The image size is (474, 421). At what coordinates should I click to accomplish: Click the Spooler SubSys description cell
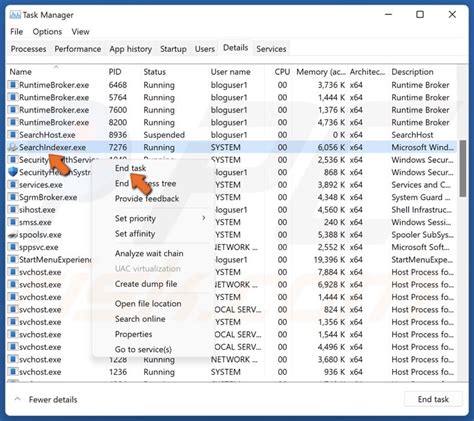422,235
